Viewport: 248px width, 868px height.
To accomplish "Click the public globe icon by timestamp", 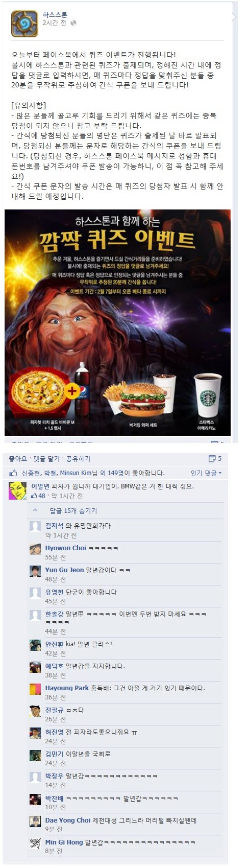I will tap(73, 23).
